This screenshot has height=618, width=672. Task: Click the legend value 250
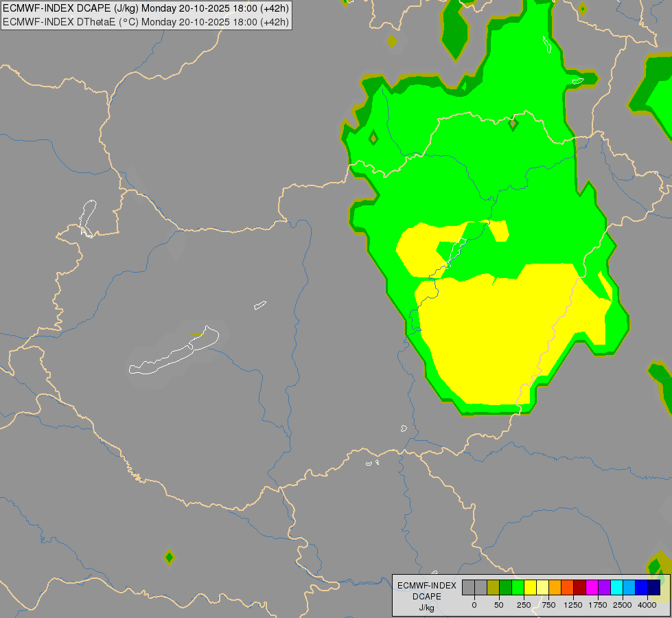point(524,605)
